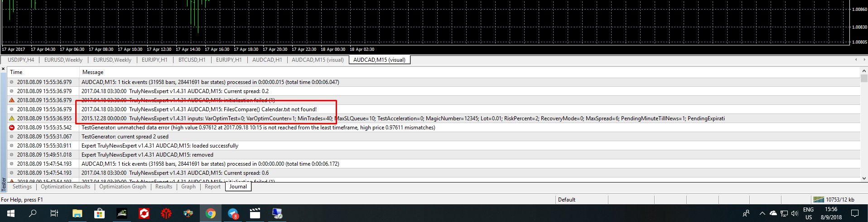Screen dimensions: 868x222
Task: Open Windows search from taskbar
Action: 33,213
